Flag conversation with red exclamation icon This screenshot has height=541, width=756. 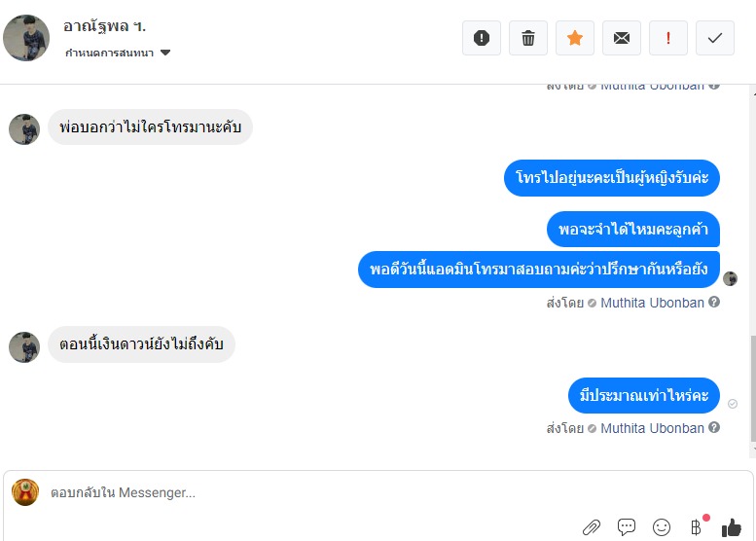coord(668,38)
